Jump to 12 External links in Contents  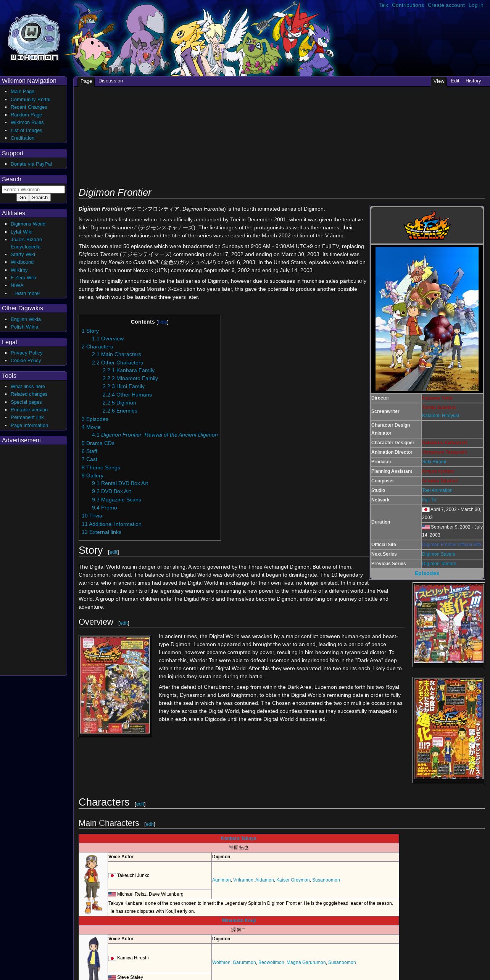[102, 532]
